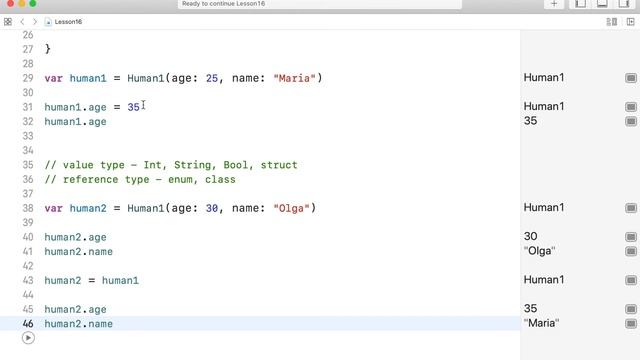Go back in file history

pyautogui.click(x=22, y=22)
